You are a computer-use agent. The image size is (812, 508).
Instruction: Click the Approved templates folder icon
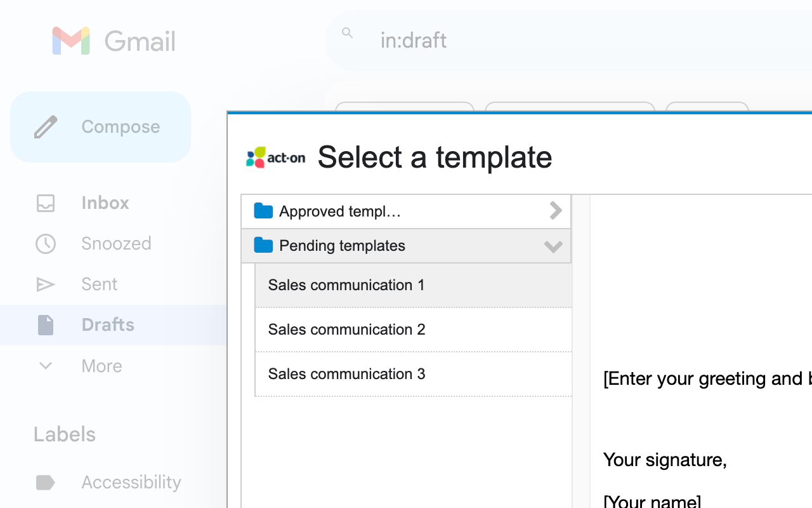263,211
